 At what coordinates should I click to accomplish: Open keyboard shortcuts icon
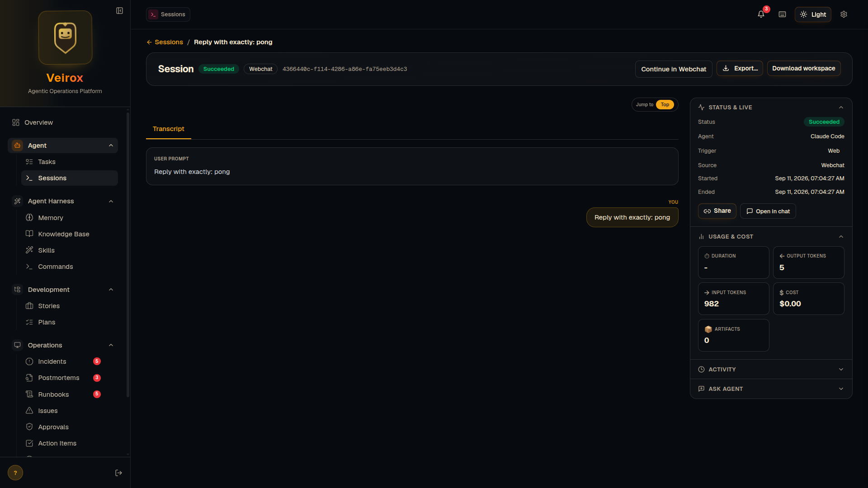pos(782,14)
